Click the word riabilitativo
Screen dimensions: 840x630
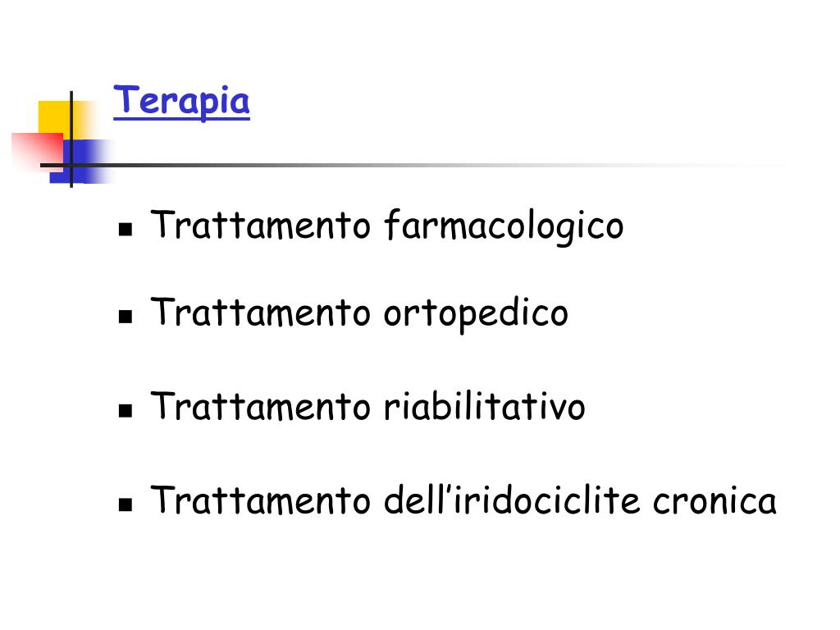click(484, 406)
